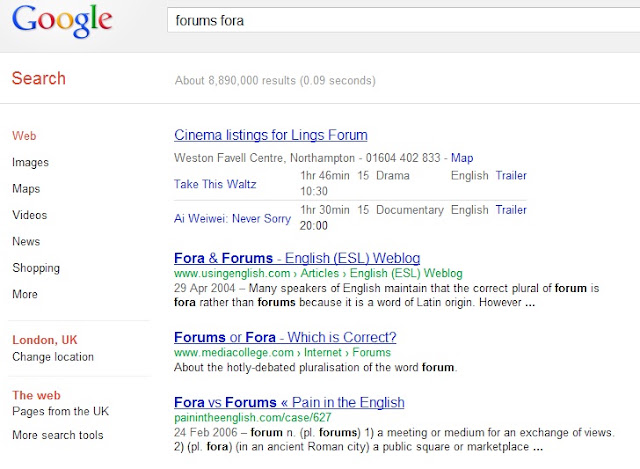Filter to Pages from the UK

(60, 411)
